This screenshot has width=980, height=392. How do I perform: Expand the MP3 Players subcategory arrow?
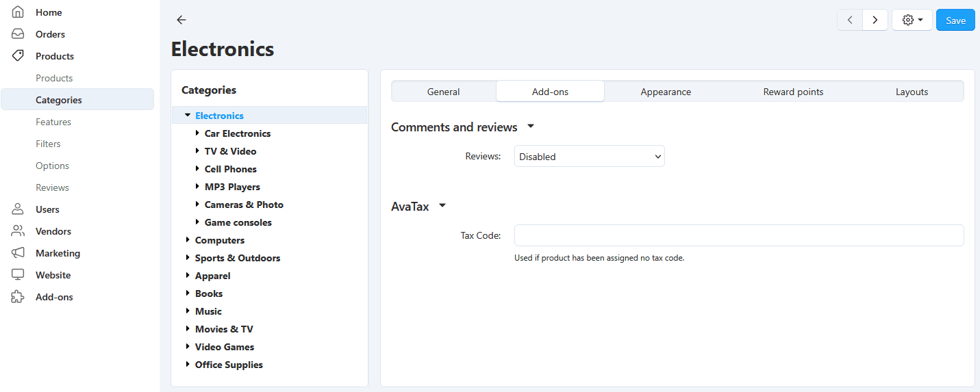[197, 187]
